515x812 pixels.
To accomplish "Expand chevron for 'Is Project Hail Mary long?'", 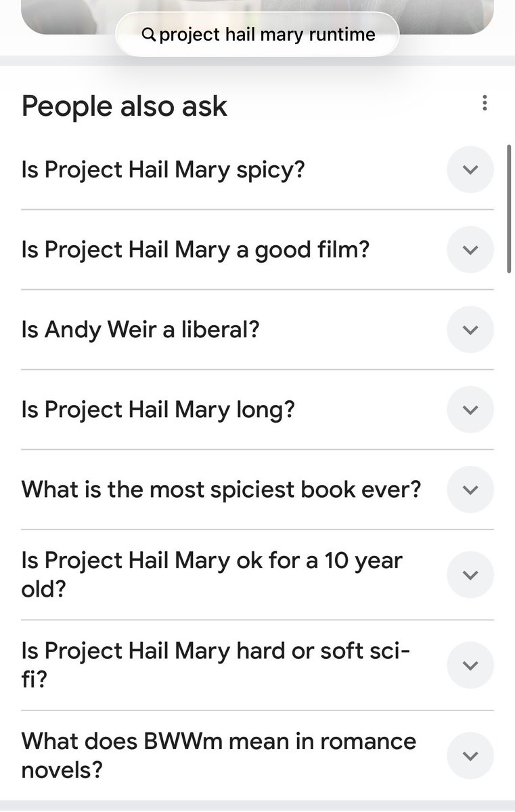I will tap(470, 410).
